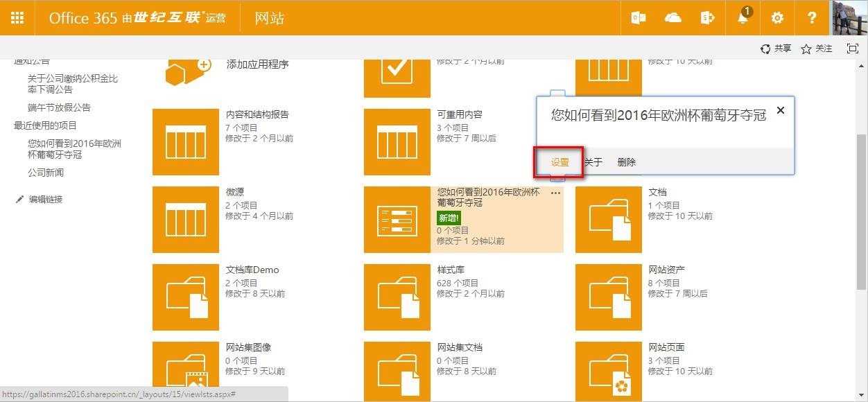Click 最近使用的项目 heading in sidebar
868x402 pixels.
coord(46,125)
